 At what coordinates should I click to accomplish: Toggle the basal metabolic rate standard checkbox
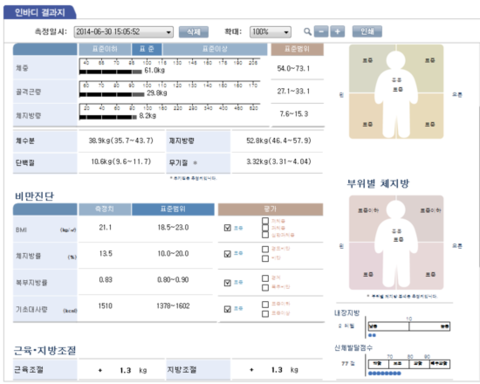point(227,309)
